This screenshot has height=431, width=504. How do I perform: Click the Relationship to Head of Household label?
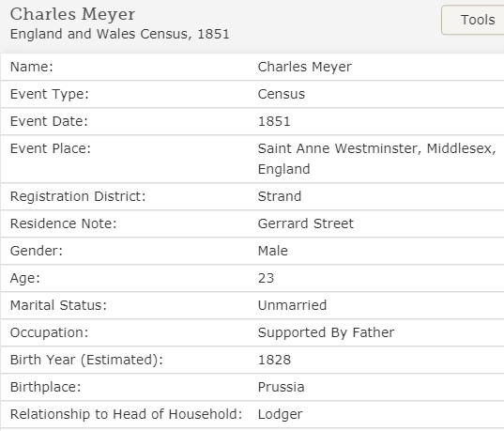(x=127, y=414)
